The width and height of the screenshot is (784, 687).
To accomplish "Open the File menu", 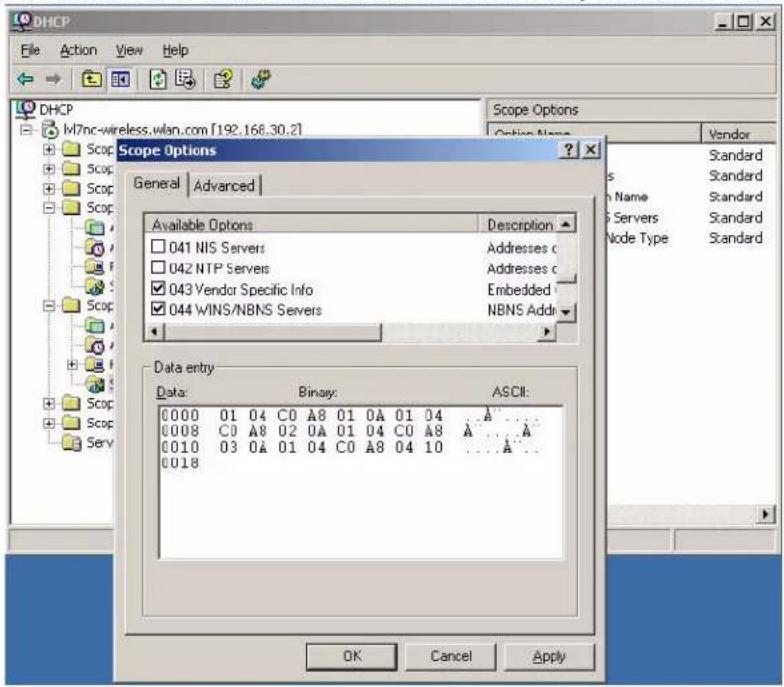I will [x=30, y=50].
